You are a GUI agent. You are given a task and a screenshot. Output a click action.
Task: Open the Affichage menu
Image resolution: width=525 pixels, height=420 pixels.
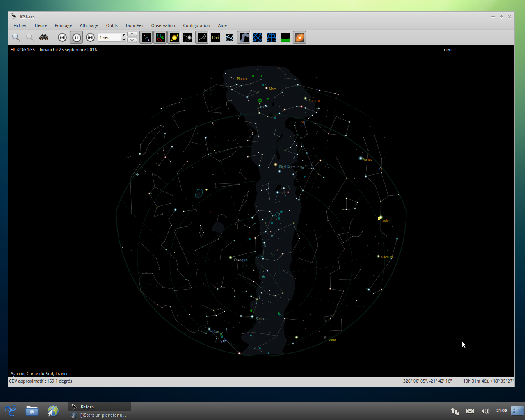[89, 25]
